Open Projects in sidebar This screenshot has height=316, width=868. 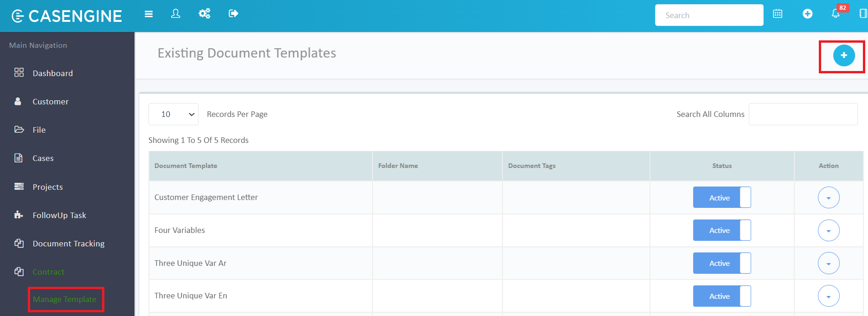[48, 187]
